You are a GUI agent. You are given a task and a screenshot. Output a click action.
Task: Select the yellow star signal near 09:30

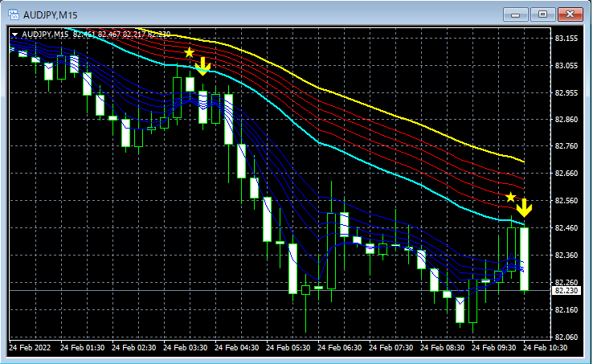pos(510,197)
